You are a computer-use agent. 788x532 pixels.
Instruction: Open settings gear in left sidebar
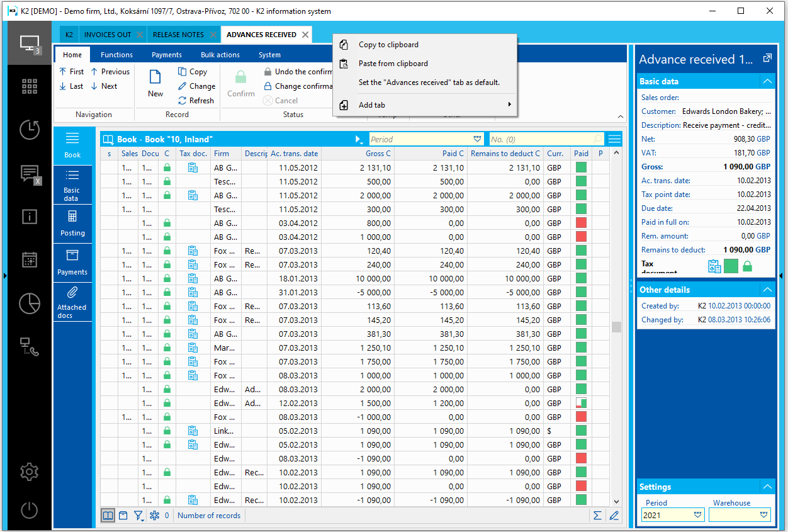[29, 472]
